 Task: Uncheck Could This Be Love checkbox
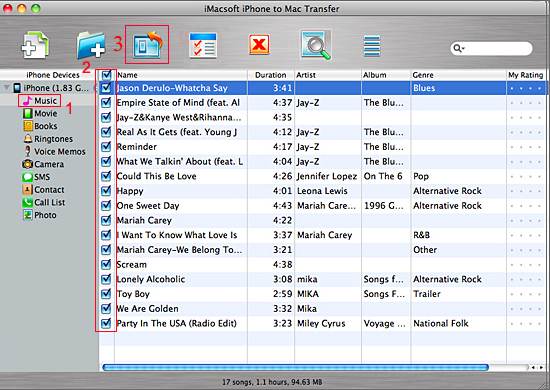pyautogui.click(x=106, y=176)
